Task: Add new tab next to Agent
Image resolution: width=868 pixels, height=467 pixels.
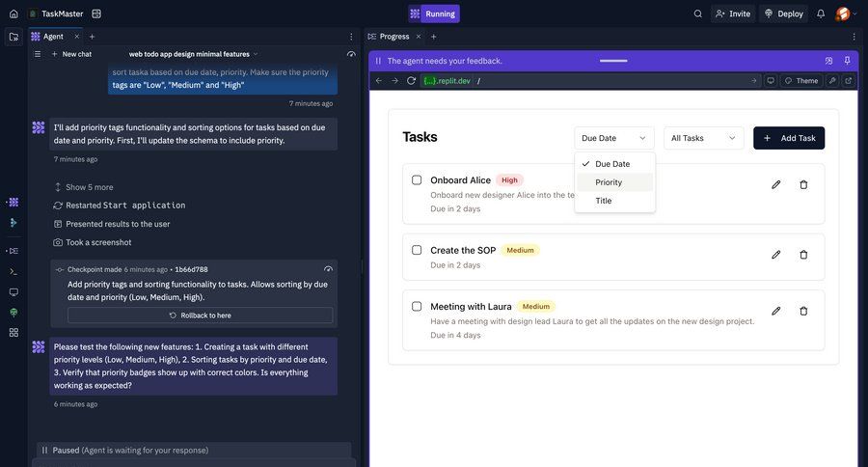Action: pos(92,37)
